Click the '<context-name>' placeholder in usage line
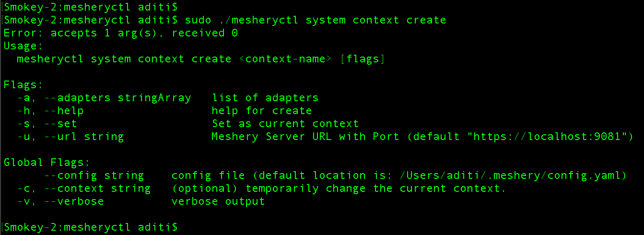Viewport: 644px width, 235px height. tap(285, 59)
